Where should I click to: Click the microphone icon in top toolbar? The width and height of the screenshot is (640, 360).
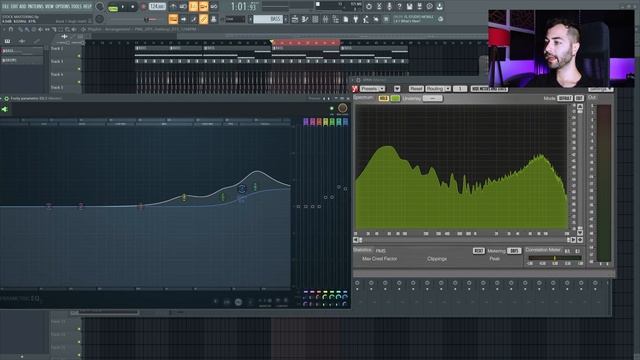(389, 6)
